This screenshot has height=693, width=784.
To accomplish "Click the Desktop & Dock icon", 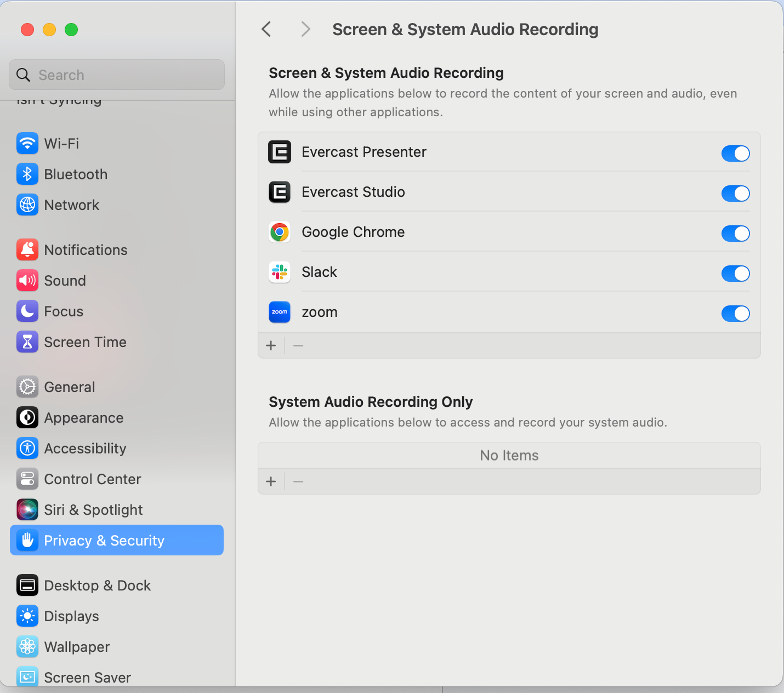I will pyautogui.click(x=27, y=586).
